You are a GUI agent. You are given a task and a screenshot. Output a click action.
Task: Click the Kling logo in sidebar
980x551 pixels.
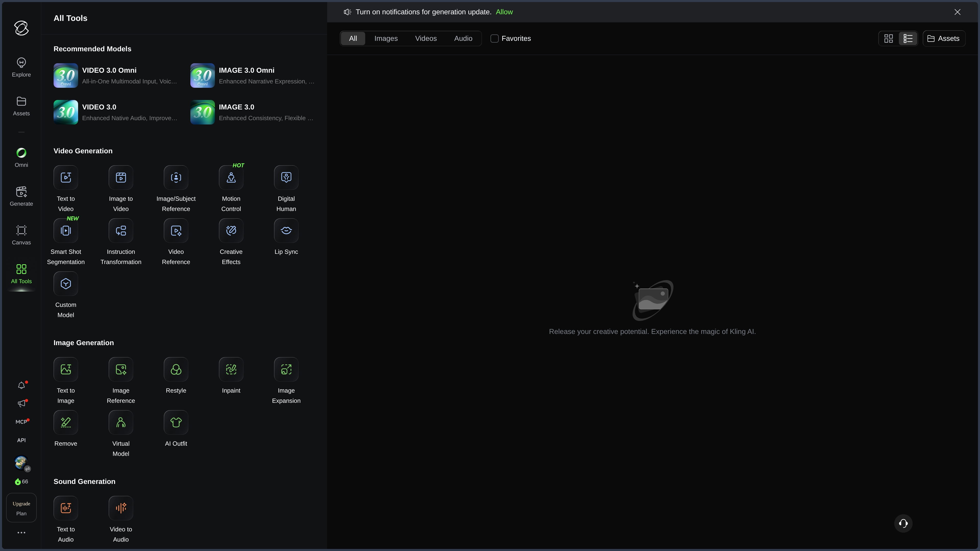coord(21,28)
